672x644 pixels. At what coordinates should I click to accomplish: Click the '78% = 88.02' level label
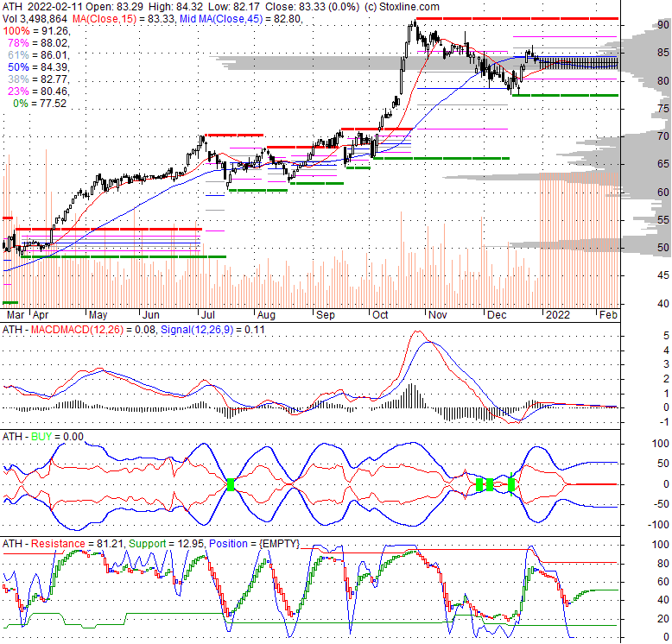pyautogui.click(x=39, y=43)
